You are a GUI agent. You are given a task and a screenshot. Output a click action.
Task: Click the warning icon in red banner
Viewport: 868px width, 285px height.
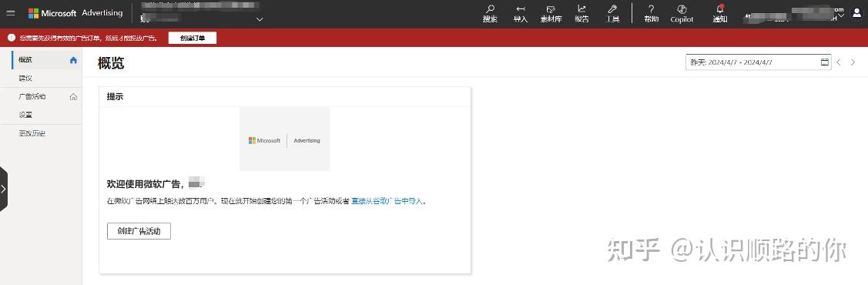tap(11, 39)
